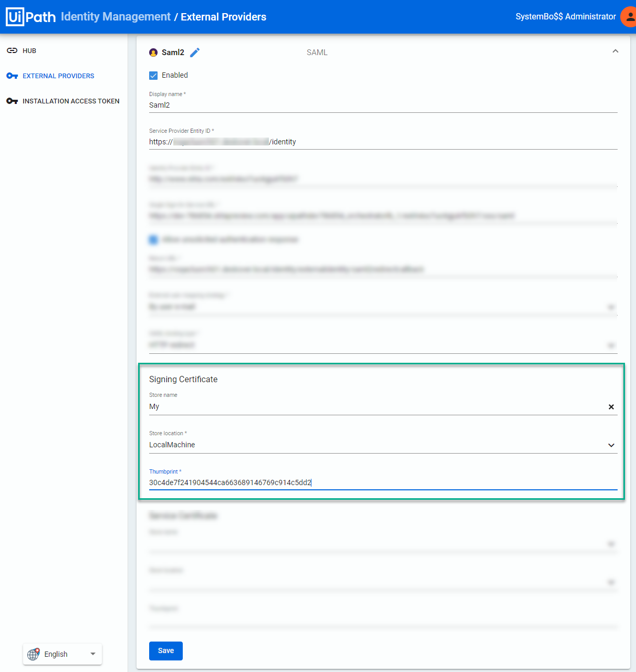Click the SAML type label
The width and height of the screenshot is (636, 672).
[x=317, y=52]
